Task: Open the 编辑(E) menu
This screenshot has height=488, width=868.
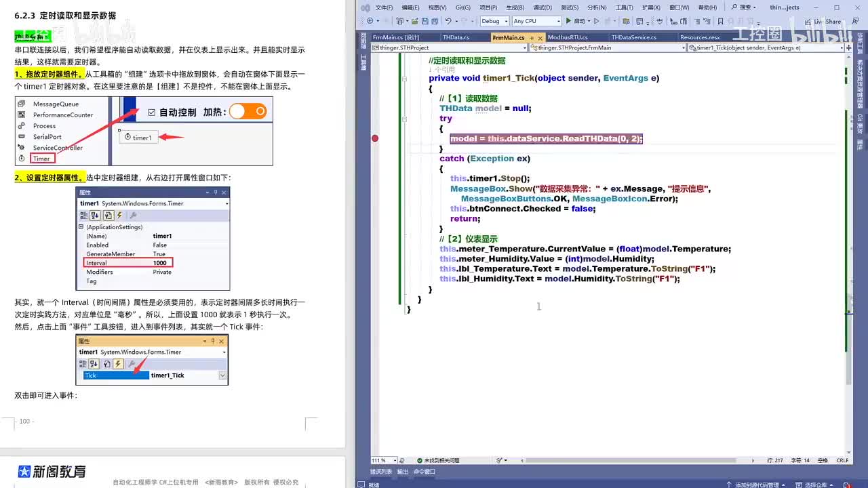Action: click(411, 7)
